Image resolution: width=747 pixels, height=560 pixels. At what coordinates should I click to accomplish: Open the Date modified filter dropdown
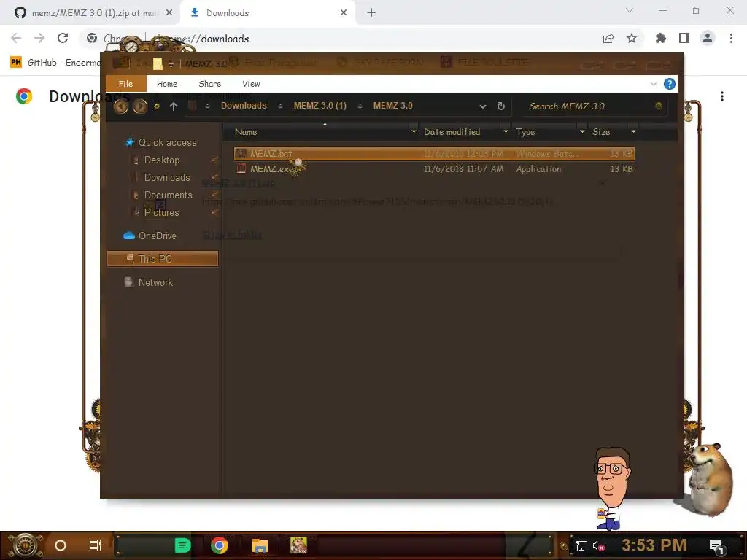(506, 131)
